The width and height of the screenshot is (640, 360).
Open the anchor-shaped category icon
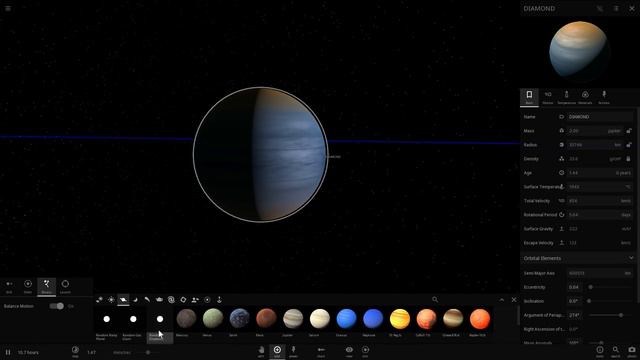pos(219,300)
